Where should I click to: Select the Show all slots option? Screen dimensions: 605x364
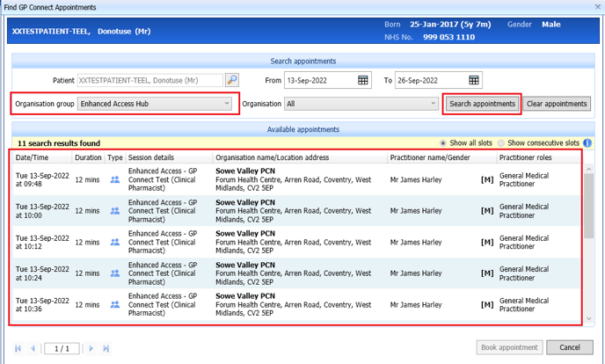tap(442, 143)
